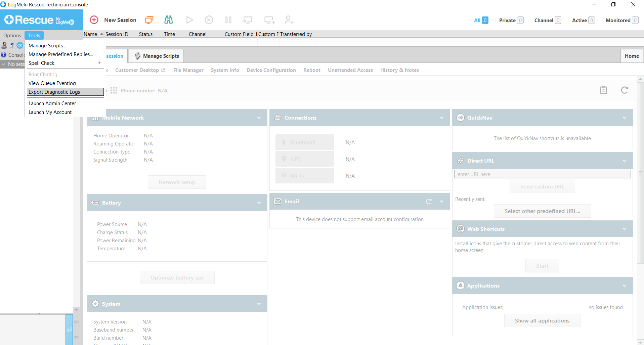Viewport: 644px width, 345px height.
Task: Open the Spell Check submenu
Action: (65, 63)
